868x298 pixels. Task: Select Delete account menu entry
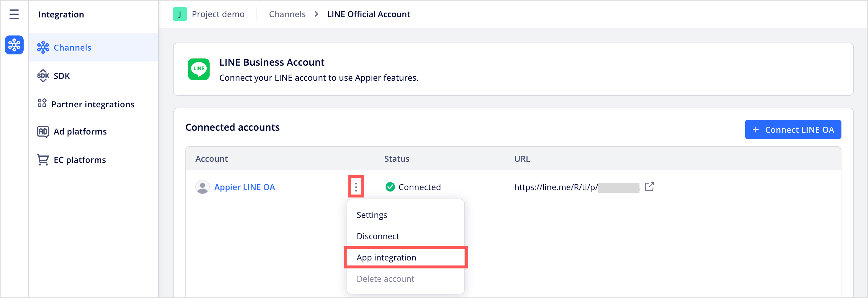pyautogui.click(x=405, y=279)
